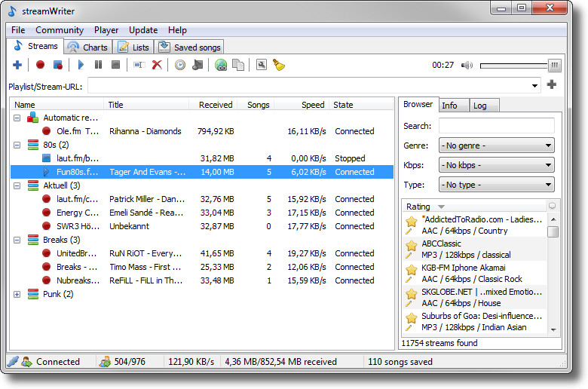
Task: Sort by the Songs column header
Action: coord(256,105)
